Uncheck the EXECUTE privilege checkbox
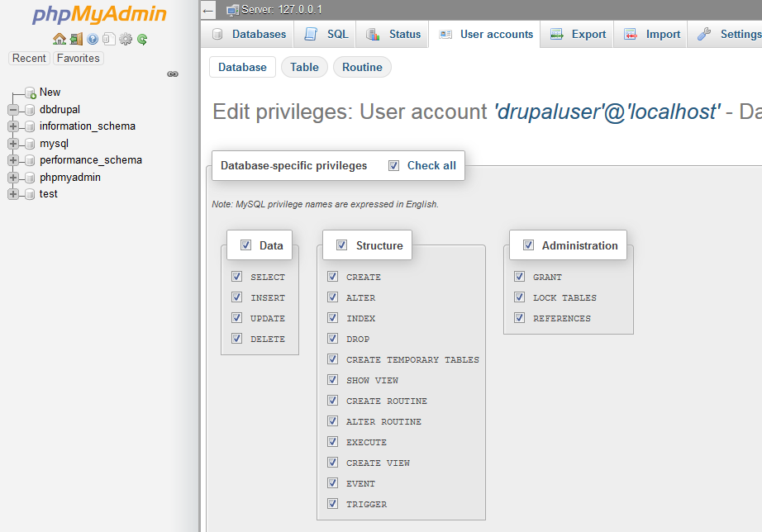Screen dimensions: 762x532 click(x=332, y=442)
